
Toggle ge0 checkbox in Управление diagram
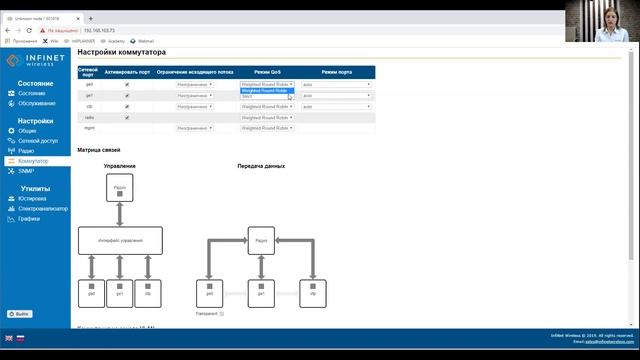91,286
